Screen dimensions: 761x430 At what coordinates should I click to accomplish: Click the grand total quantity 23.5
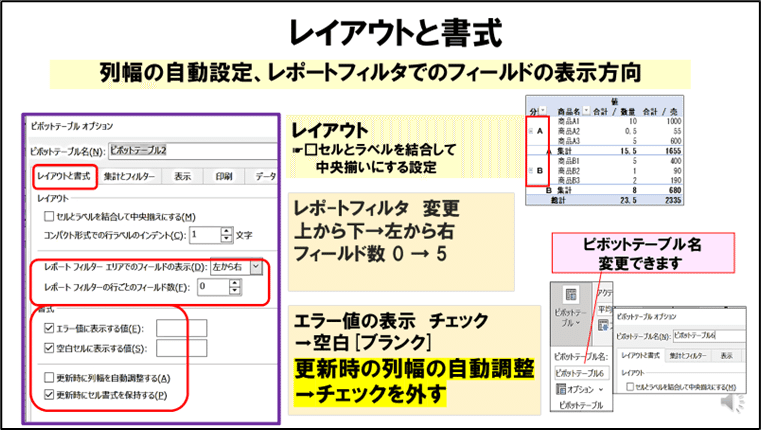pyautogui.click(x=628, y=200)
